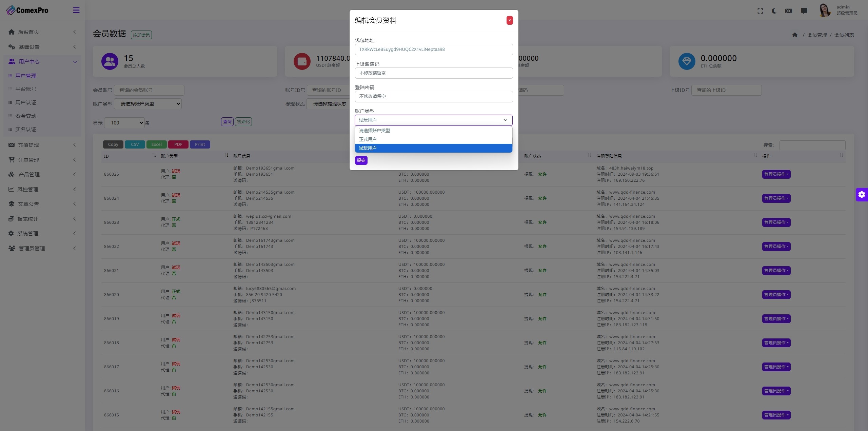Toggle sidebar hamburger menu collapse
Image resolution: width=868 pixels, height=431 pixels.
[x=76, y=10]
